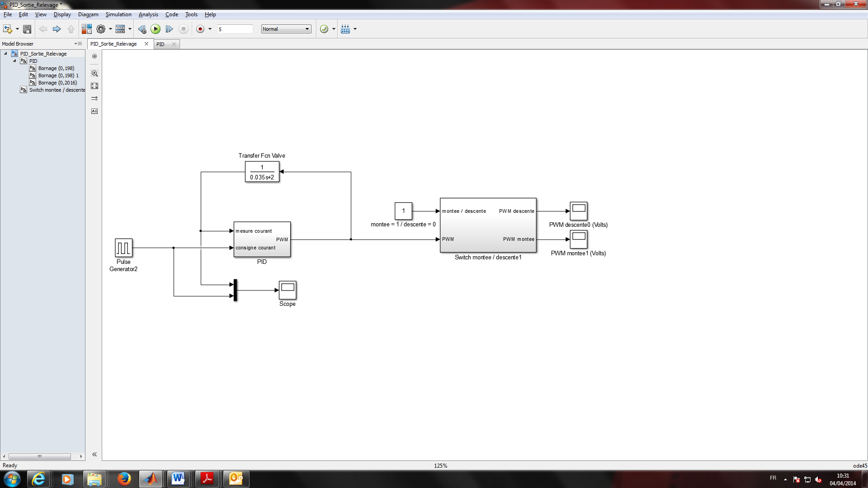This screenshot has width=868, height=488.
Task: Run the simulation with the green play button
Action: point(156,29)
